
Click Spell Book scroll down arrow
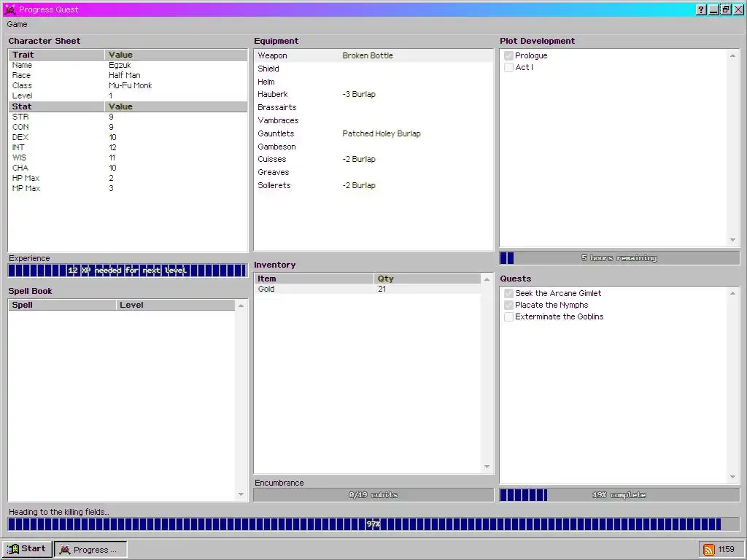point(241,494)
